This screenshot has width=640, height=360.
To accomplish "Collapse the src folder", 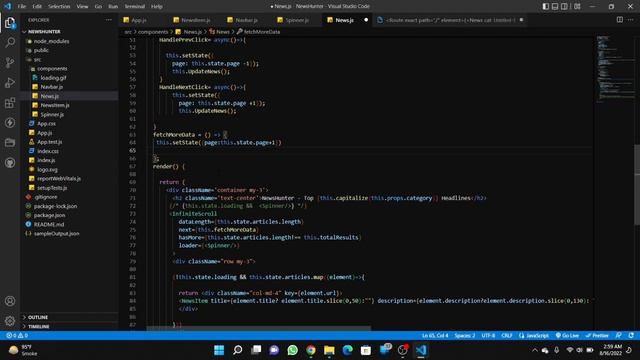I will (37, 60).
